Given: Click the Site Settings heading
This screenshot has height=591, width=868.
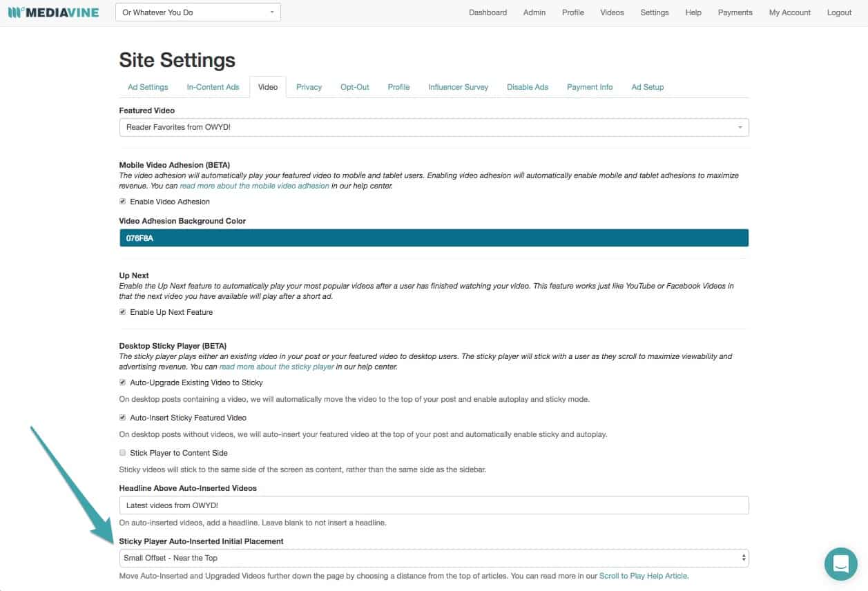Looking at the screenshot, I should 177,60.
